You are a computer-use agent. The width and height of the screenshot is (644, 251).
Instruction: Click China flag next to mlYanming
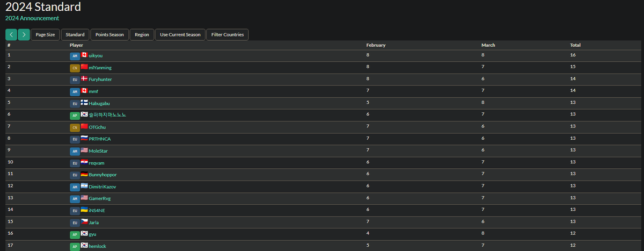(84, 67)
